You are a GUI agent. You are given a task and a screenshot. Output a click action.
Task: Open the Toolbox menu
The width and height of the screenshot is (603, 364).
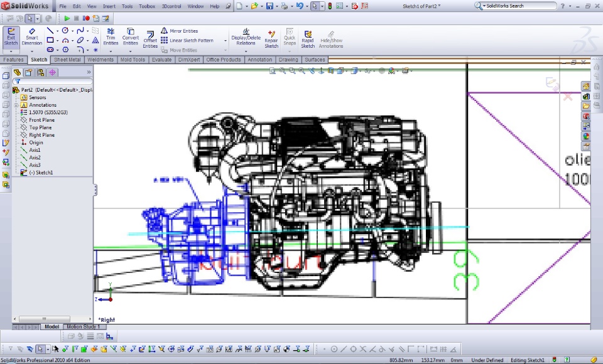pos(147,6)
